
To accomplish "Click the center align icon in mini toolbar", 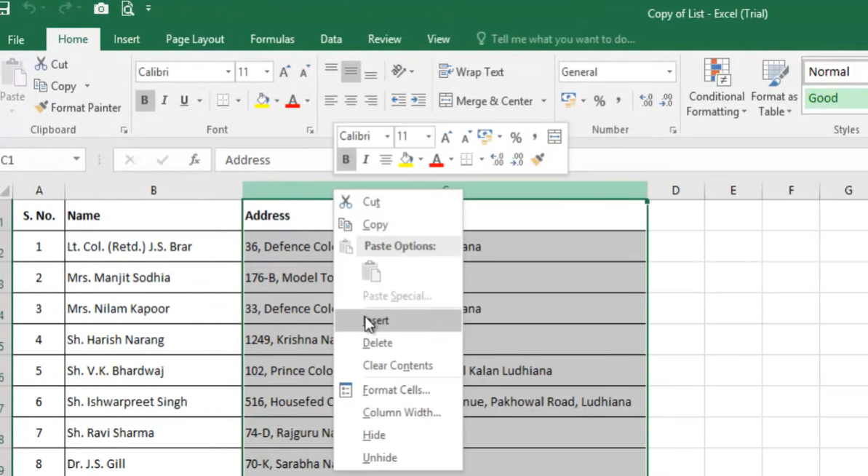I will click(386, 160).
